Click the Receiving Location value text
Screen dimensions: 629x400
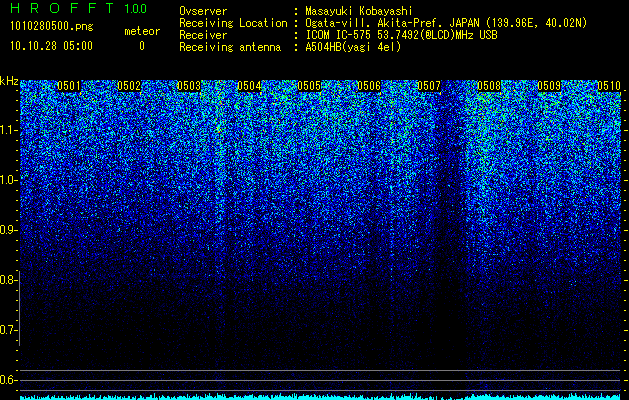click(x=446, y=23)
